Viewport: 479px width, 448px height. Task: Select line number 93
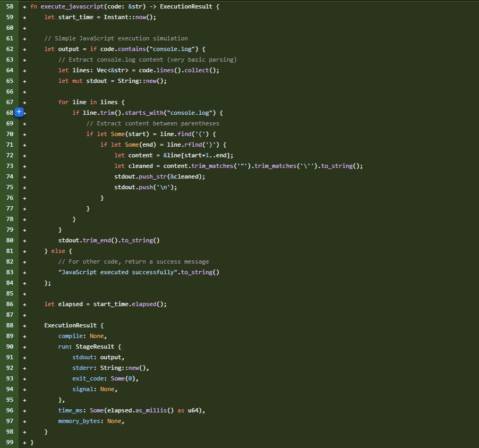(x=10, y=378)
